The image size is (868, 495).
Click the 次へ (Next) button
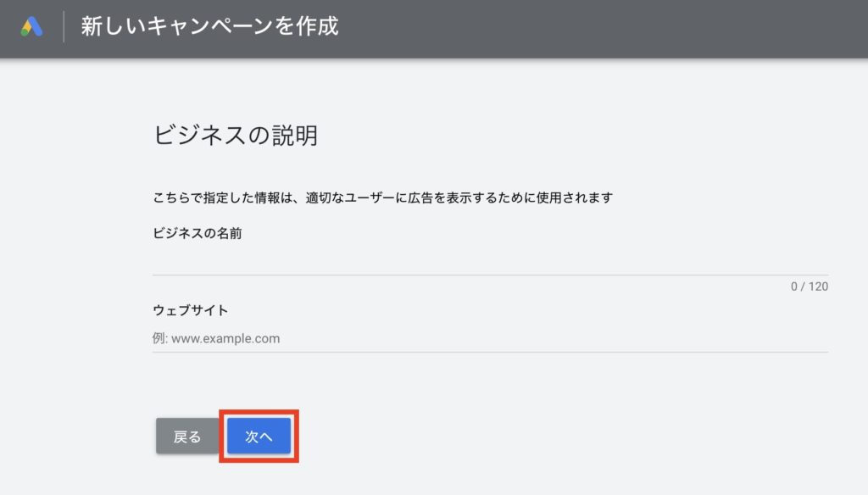coord(259,437)
